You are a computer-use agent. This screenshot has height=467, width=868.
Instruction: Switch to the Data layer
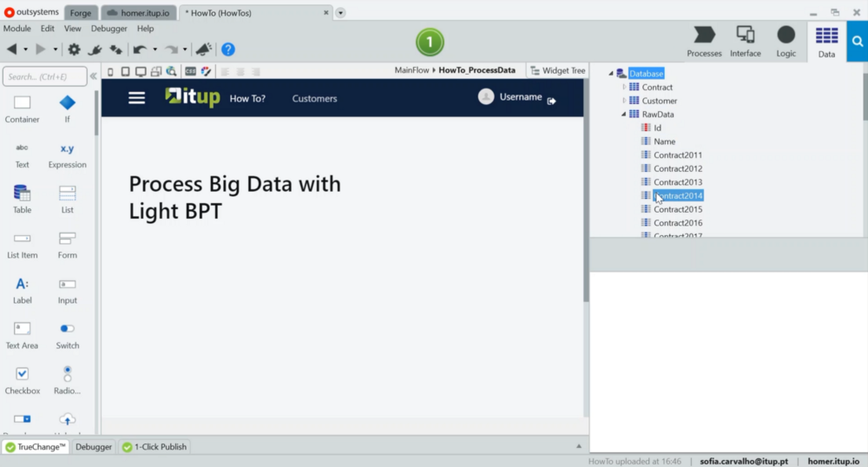point(826,42)
